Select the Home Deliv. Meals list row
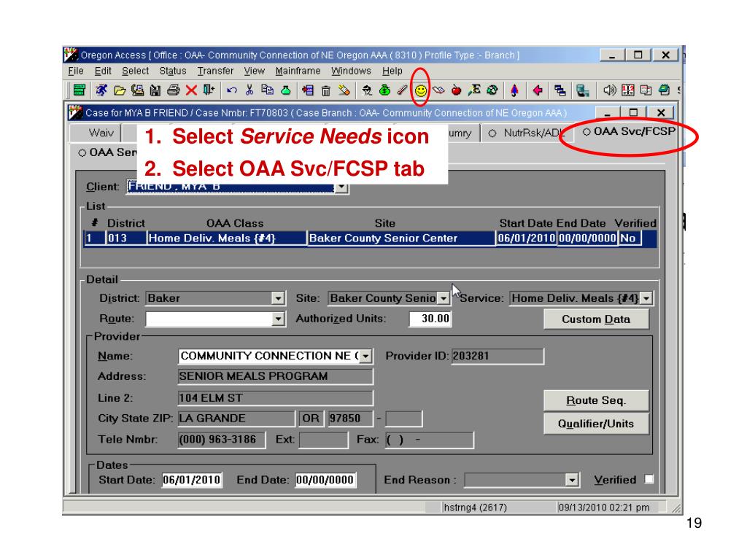The height and width of the screenshot is (560, 747). (x=370, y=238)
